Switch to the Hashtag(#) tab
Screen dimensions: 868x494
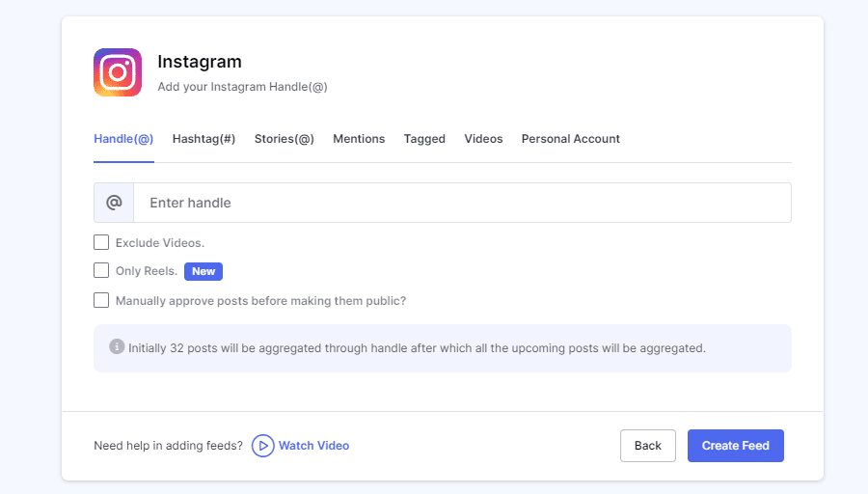(x=203, y=139)
